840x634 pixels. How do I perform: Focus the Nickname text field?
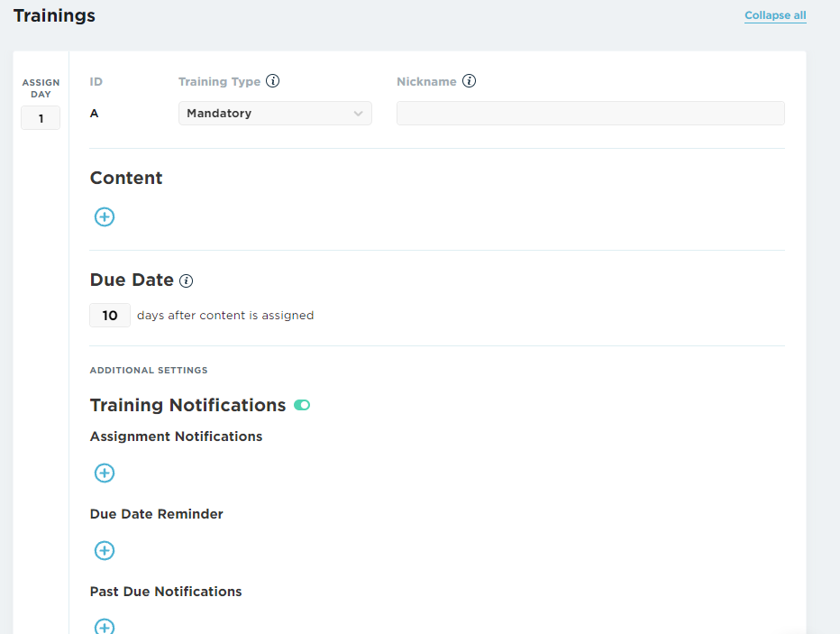[x=590, y=113]
